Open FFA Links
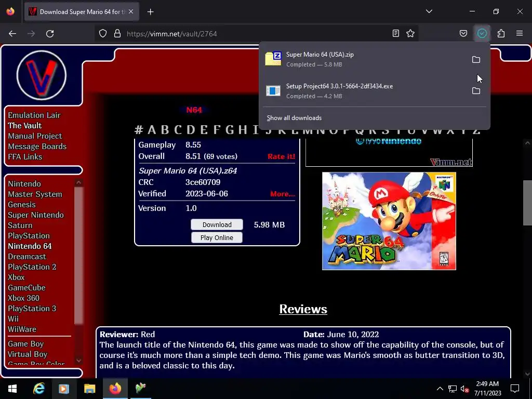 pyautogui.click(x=25, y=157)
